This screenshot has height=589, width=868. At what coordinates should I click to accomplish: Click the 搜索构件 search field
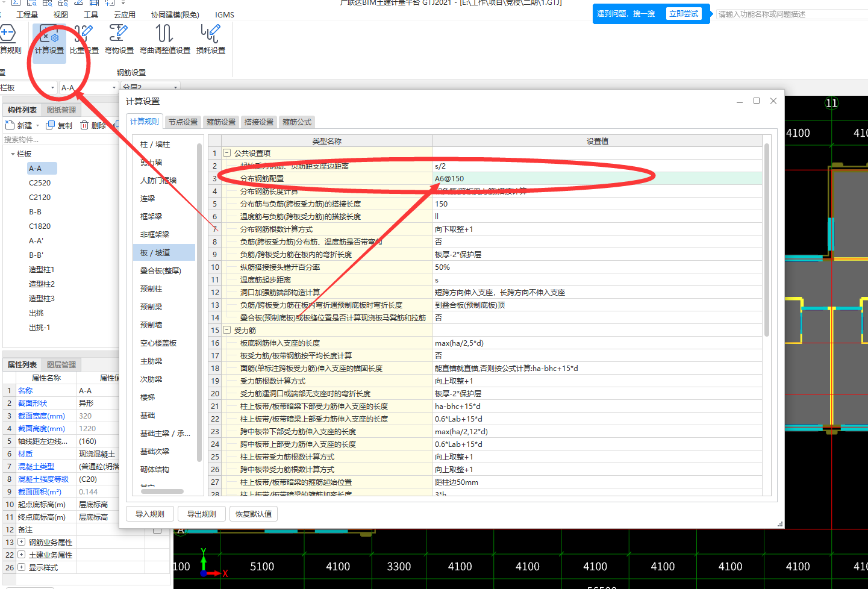60,139
